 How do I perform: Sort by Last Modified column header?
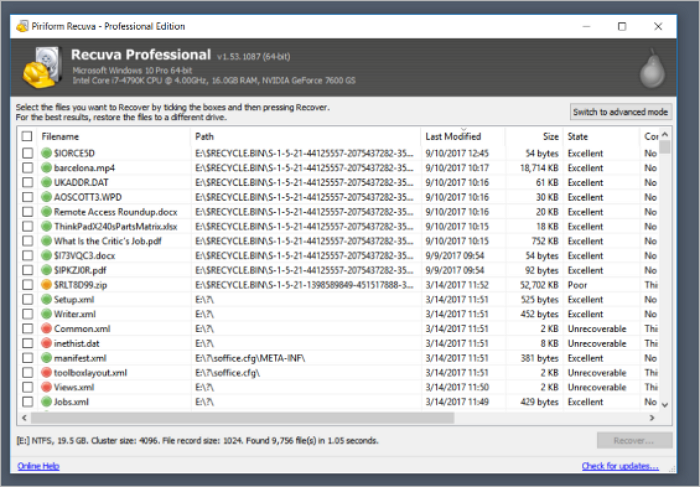(463, 137)
